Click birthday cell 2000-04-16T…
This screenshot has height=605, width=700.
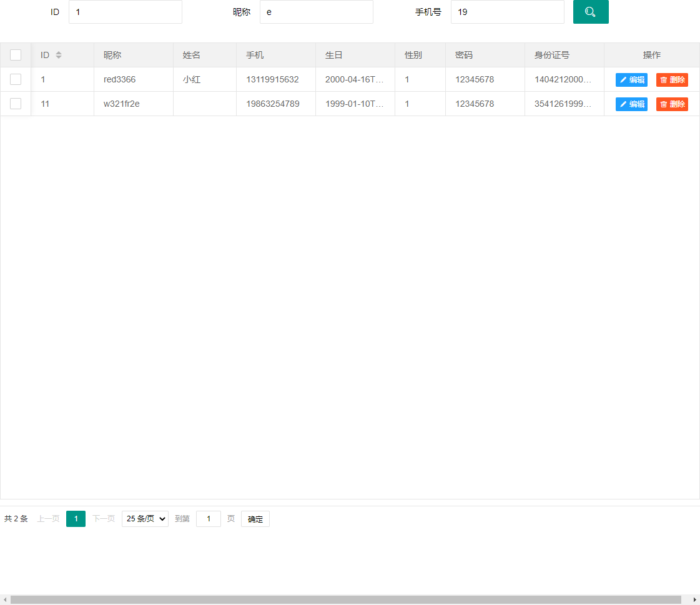pyautogui.click(x=355, y=79)
